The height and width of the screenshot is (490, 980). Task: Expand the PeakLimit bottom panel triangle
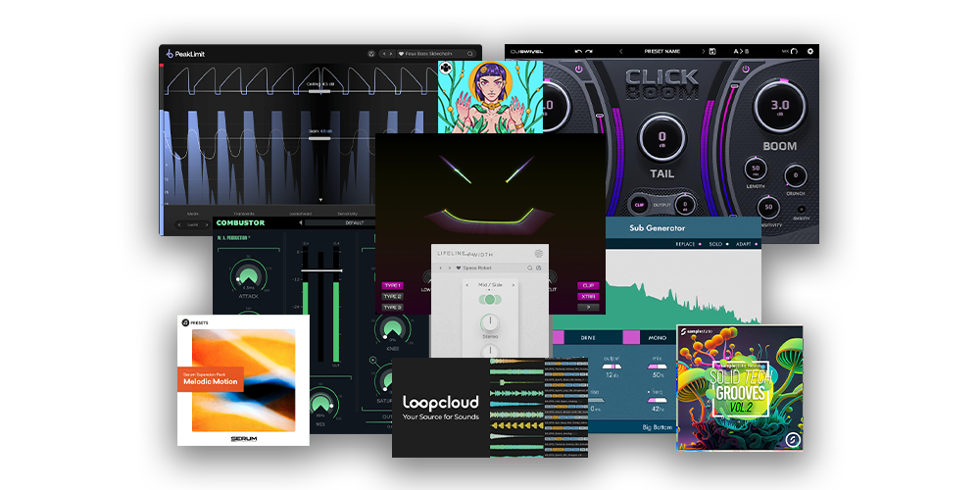pos(320,200)
